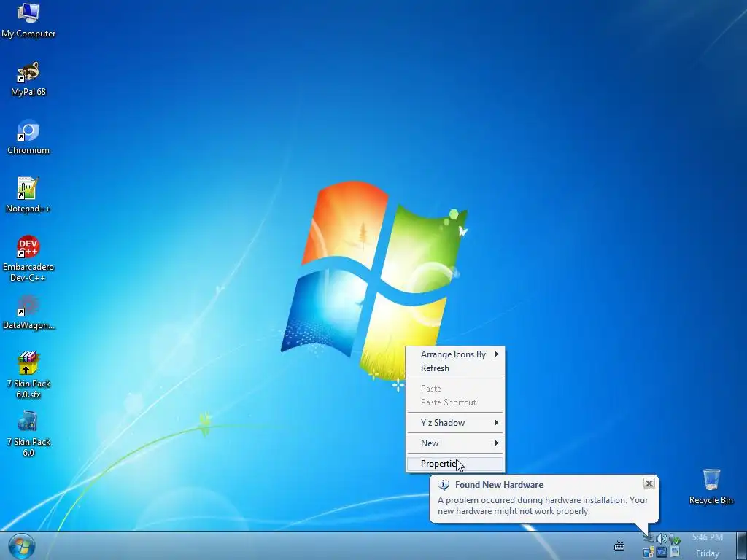747x560 pixels.
Task: Click the greyed-out Paste Shortcut entry
Action: pos(455,402)
